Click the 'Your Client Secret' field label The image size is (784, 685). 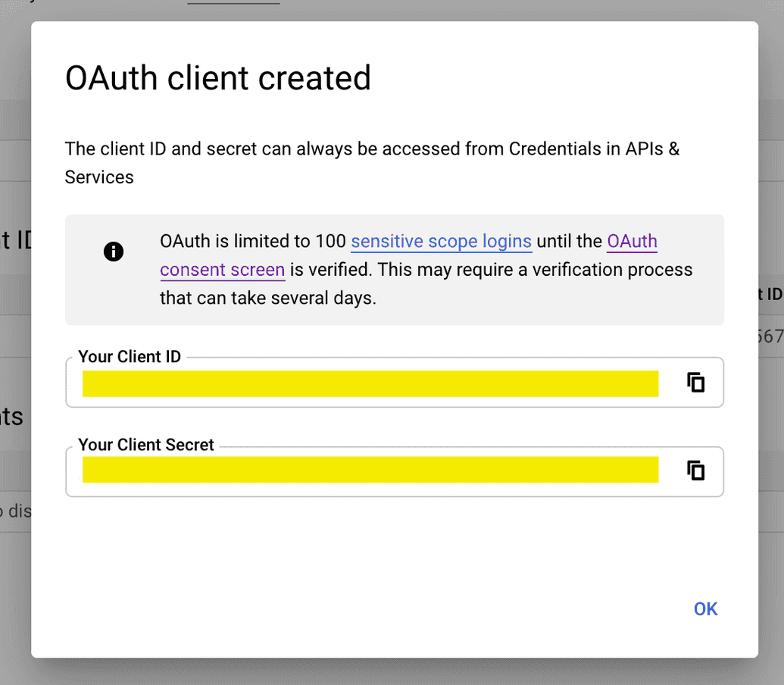click(146, 445)
